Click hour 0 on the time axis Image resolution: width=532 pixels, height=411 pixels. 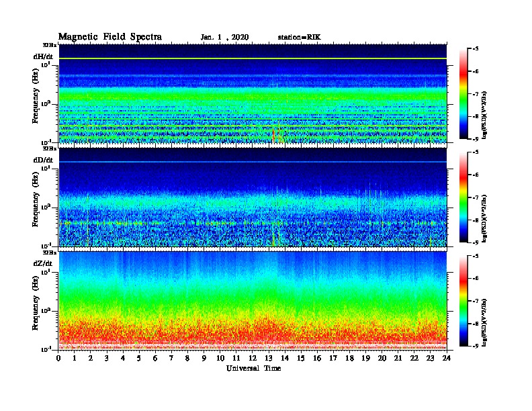coord(58,358)
